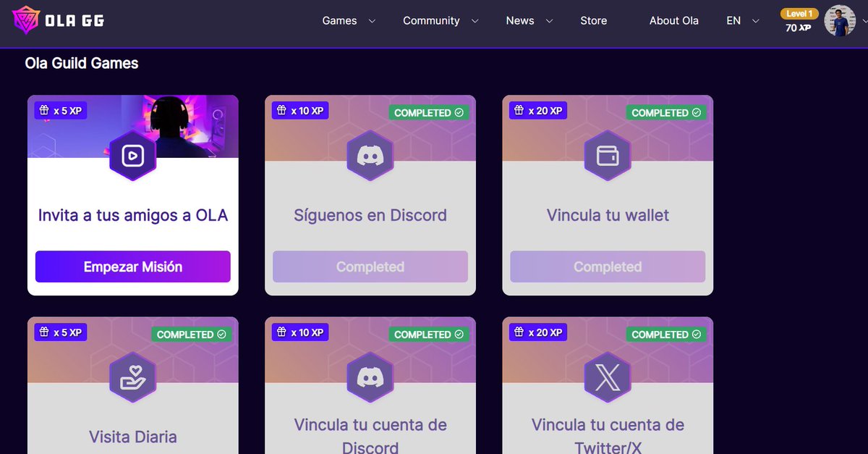
Task: Click the x 10 XP gift badge on Síguenos en Discord card
Action: tap(300, 111)
